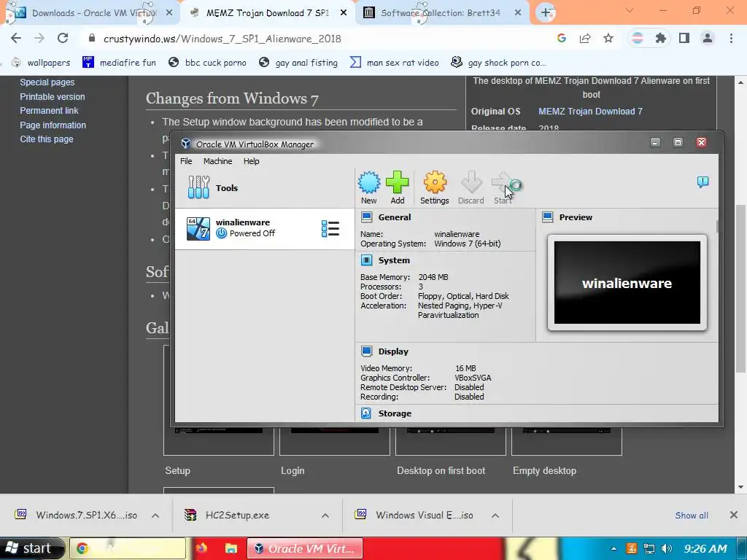The image size is (747, 560).
Task: Click the Preview section icon
Action: [x=548, y=217]
